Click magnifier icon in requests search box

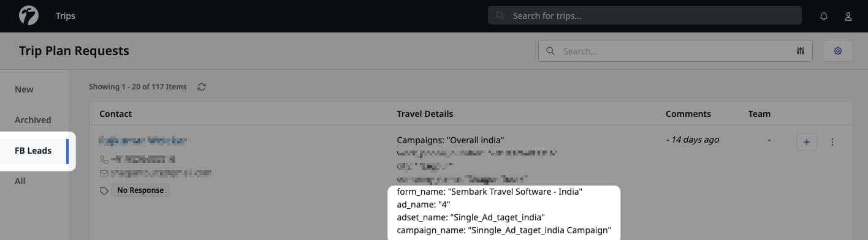coord(550,51)
